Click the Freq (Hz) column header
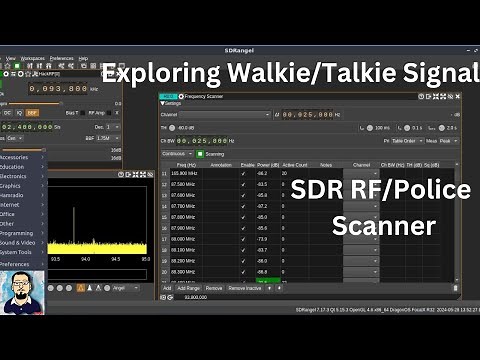This screenshot has width=480, height=360. click(x=186, y=165)
